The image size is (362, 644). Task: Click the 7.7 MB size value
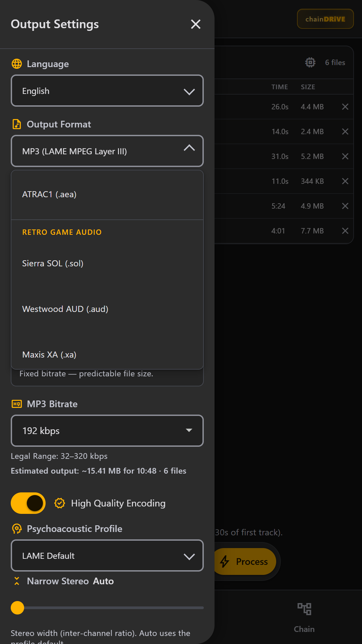click(x=312, y=231)
